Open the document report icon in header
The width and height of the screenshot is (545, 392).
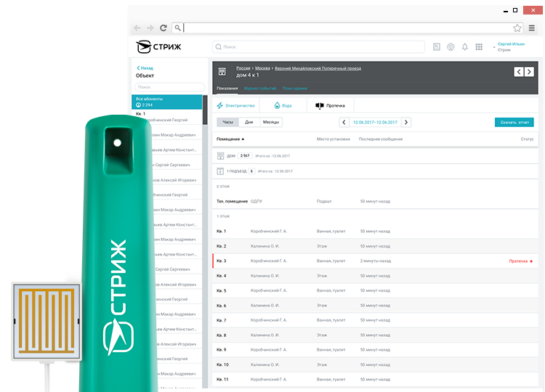pos(436,47)
